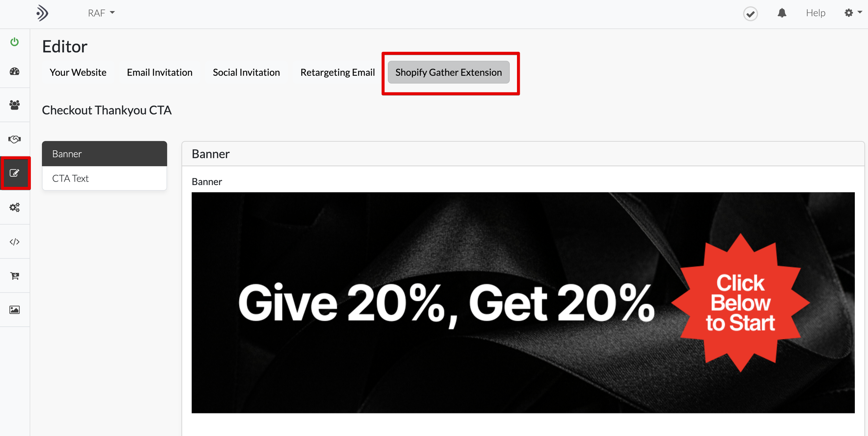
Task: Click the Help link
Action: (x=816, y=13)
